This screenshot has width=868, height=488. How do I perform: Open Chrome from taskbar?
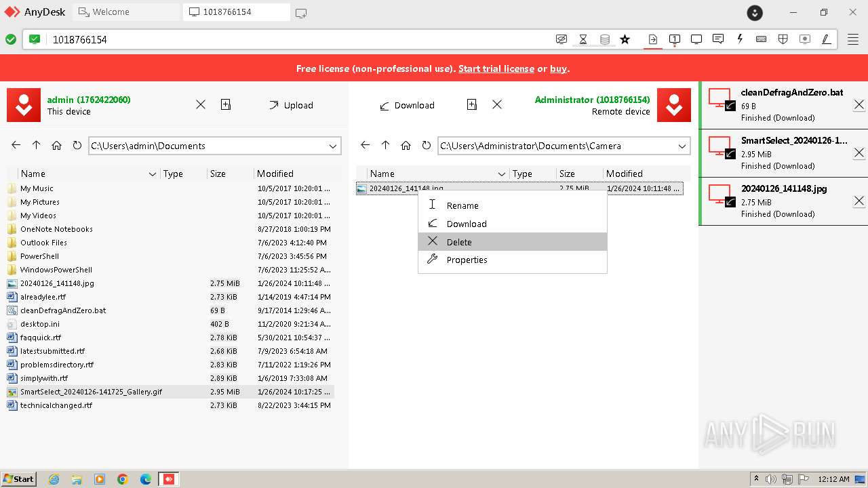point(123,479)
